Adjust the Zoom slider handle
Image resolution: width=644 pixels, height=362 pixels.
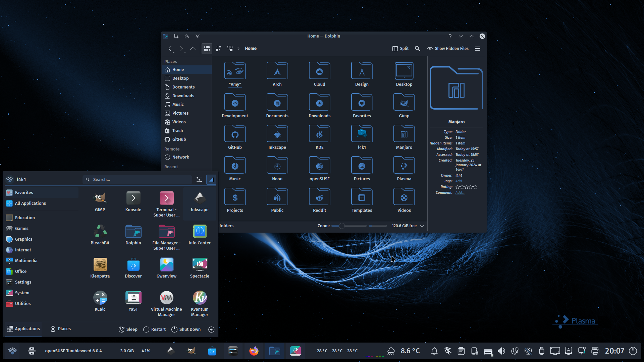click(341, 226)
